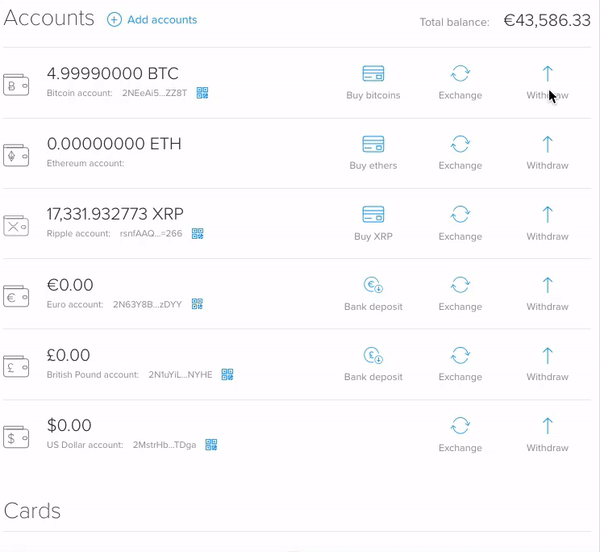This screenshot has height=552, width=600.
Task: Click the £0.00 Pound balance
Action: [68, 355]
